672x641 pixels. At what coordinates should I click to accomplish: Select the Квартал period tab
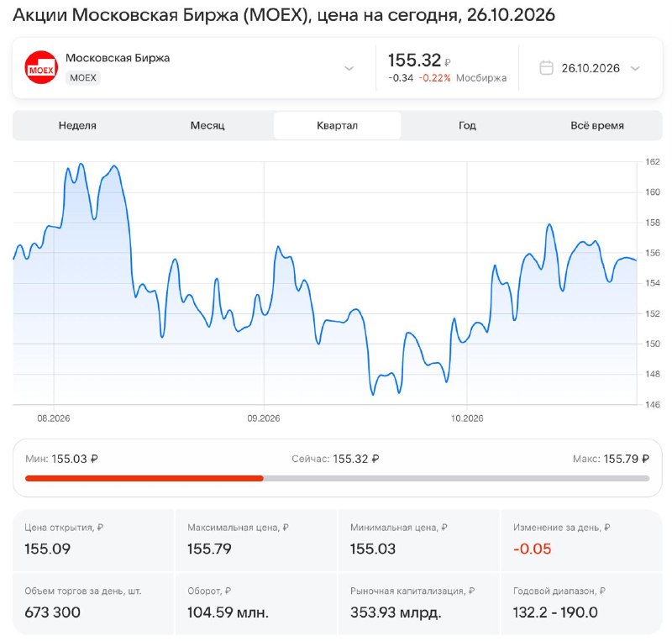[338, 126]
